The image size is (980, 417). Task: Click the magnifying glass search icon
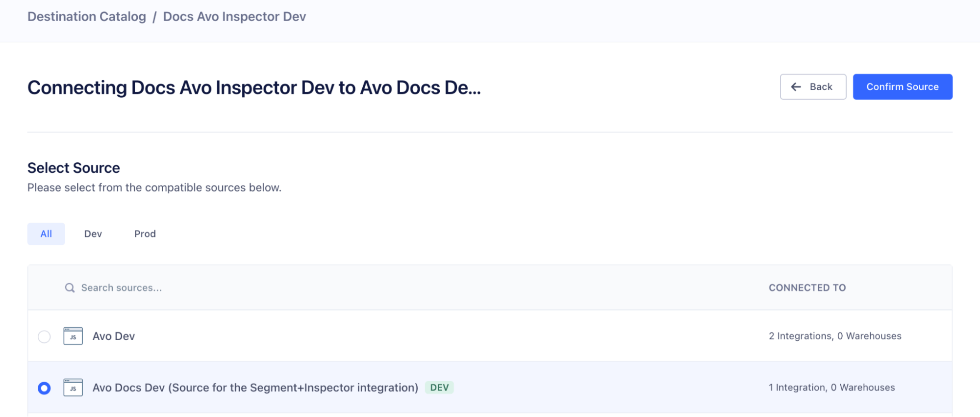[70, 288]
